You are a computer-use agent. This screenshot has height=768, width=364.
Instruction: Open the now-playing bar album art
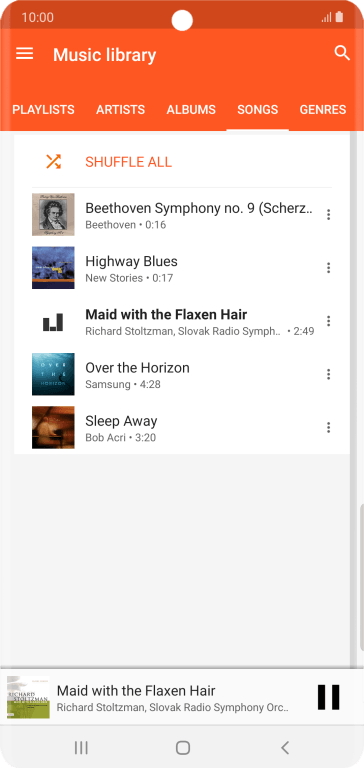[x=28, y=697]
